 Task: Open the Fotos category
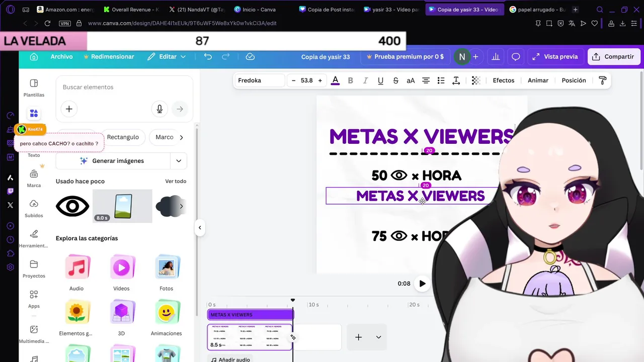[x=166, y=274]
